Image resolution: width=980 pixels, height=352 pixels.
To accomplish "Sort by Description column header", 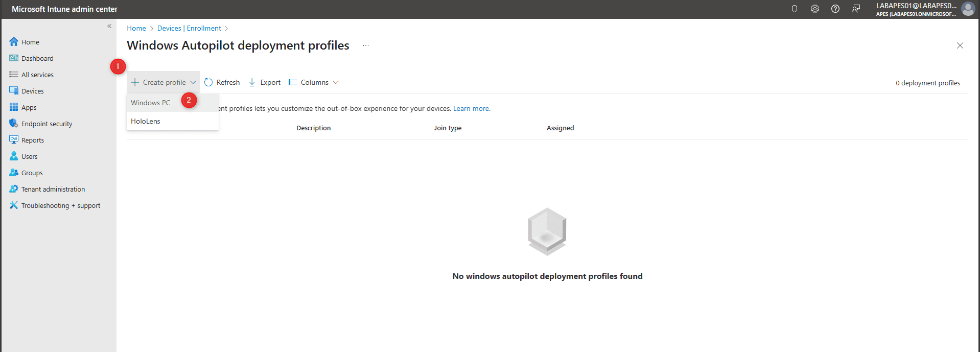I will [x=313, y=128].
